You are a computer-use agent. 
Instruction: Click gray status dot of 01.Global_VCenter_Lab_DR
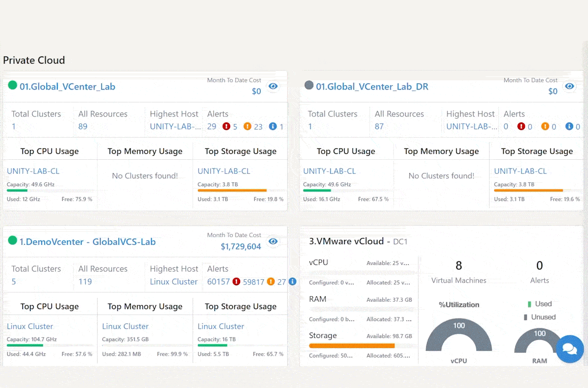309,85
